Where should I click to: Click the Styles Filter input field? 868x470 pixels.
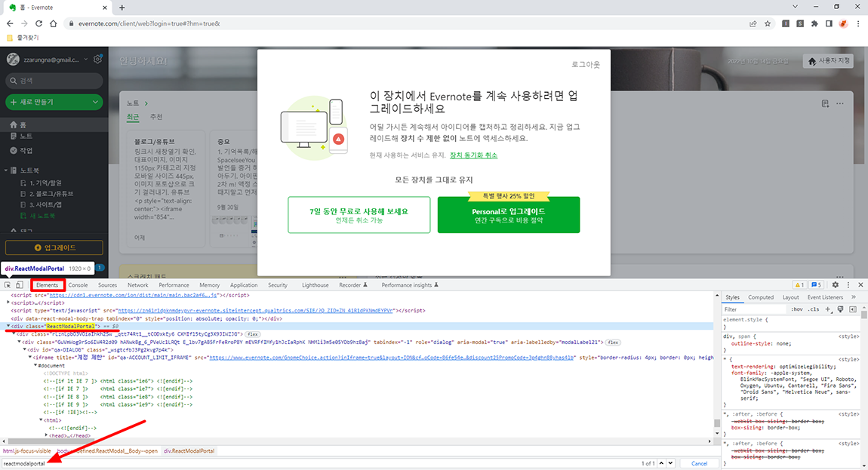point(755,309)
